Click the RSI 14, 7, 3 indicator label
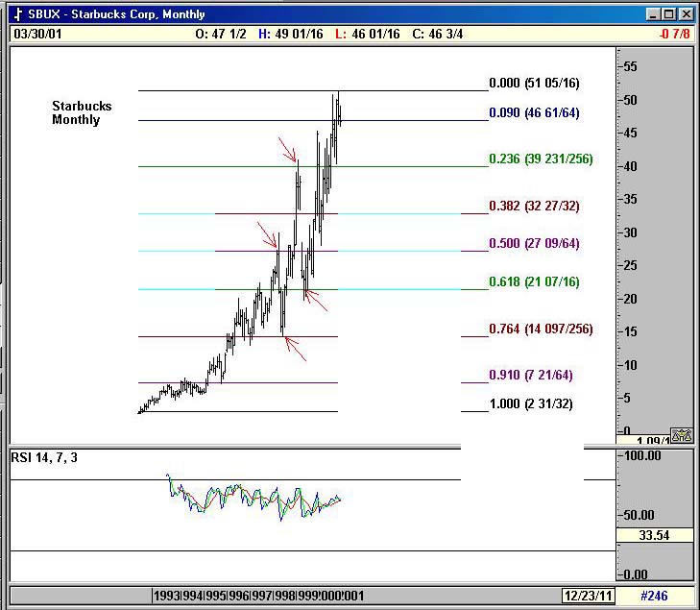 point(44,458)
